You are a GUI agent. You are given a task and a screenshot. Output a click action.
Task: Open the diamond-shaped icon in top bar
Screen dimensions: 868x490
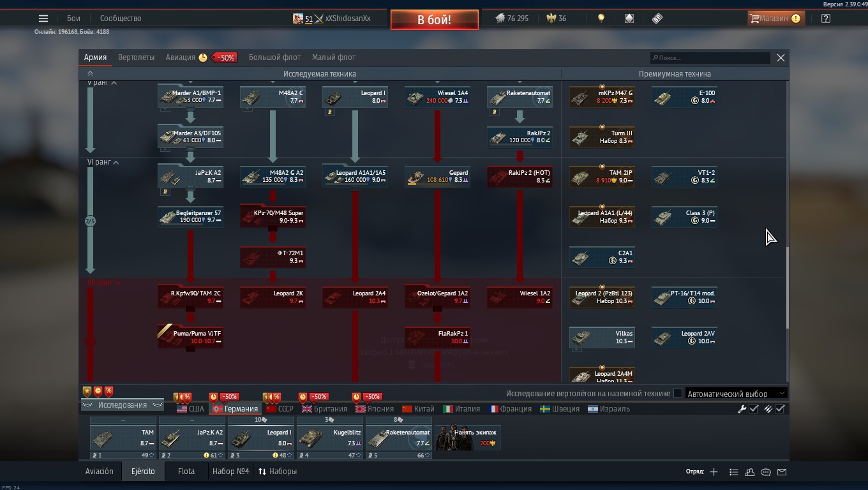pyautogui.click(x=629, y=19)
